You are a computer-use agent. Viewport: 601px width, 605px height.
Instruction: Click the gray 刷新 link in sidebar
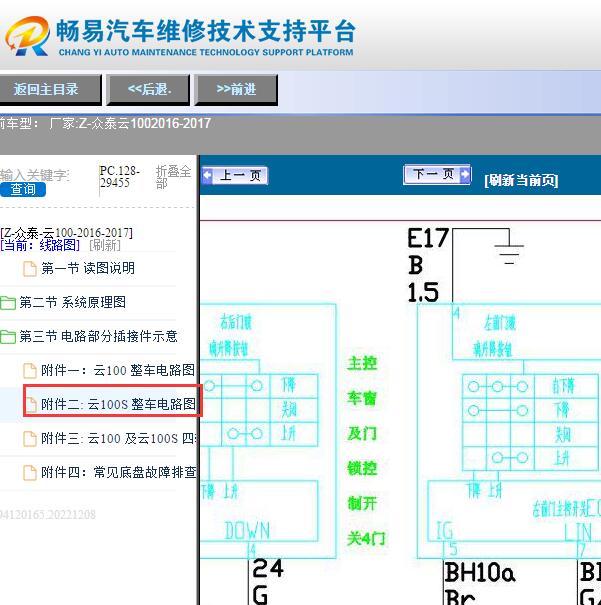tap(105, 245)
